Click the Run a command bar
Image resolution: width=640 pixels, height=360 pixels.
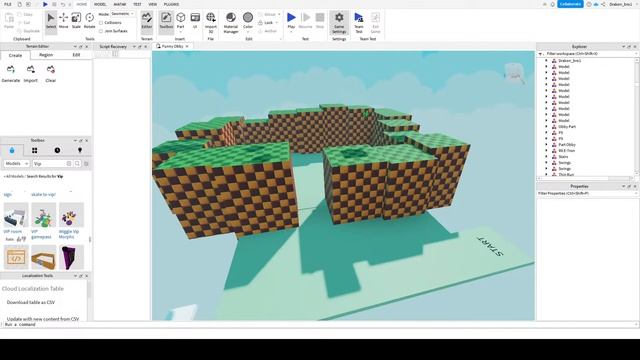point(320,324)
